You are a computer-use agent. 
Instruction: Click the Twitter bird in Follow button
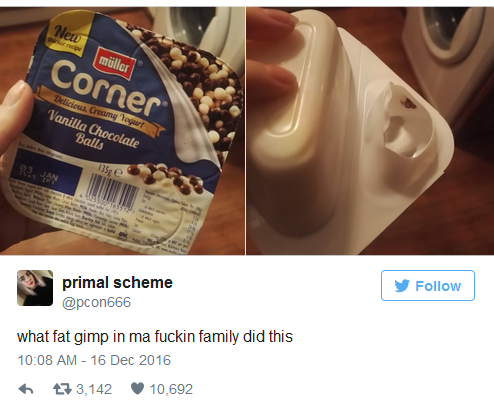[x=402, y=286]
